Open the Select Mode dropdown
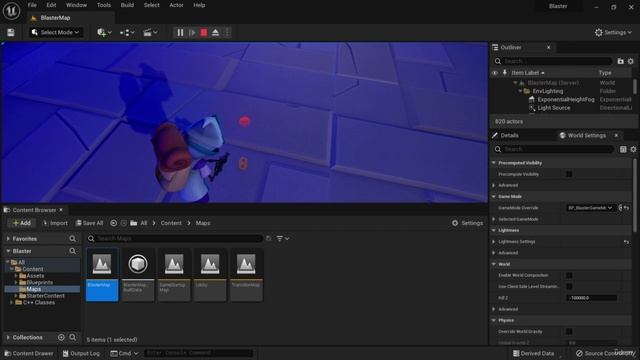The image size is (640, 360). [x=56, y=33]
